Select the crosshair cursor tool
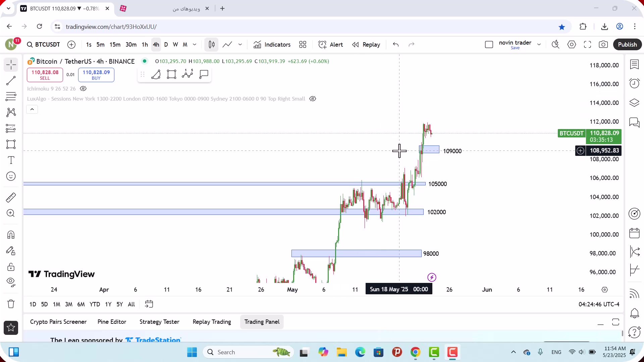 (x=11, y=65)
